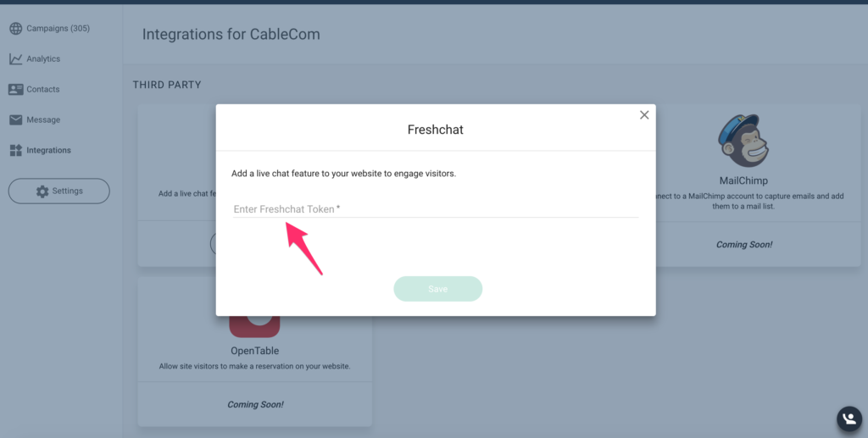The height and width of the screenshot is (438, 868).
Task: Click the Analytics line chart icon
Action: click(15, 59)
